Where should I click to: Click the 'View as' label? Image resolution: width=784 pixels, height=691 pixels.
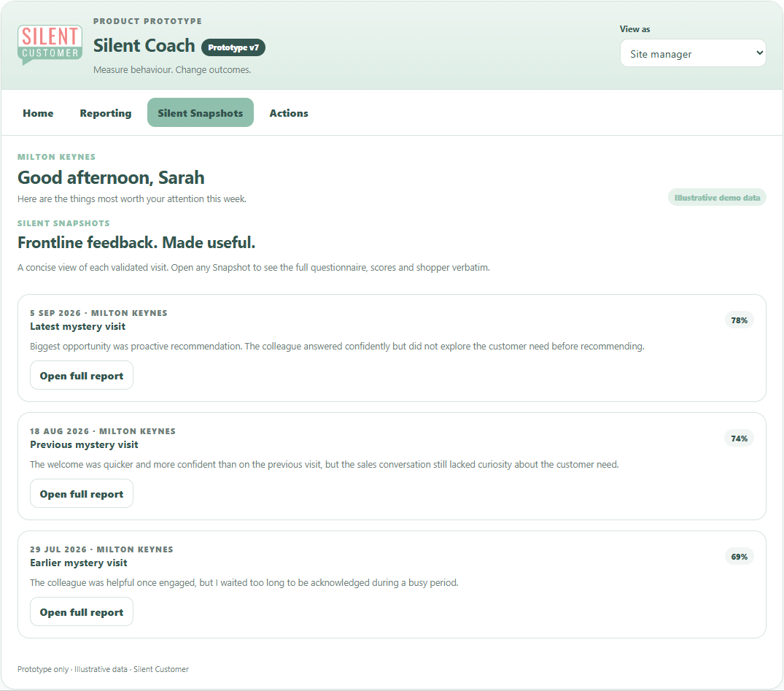point(635,29)
